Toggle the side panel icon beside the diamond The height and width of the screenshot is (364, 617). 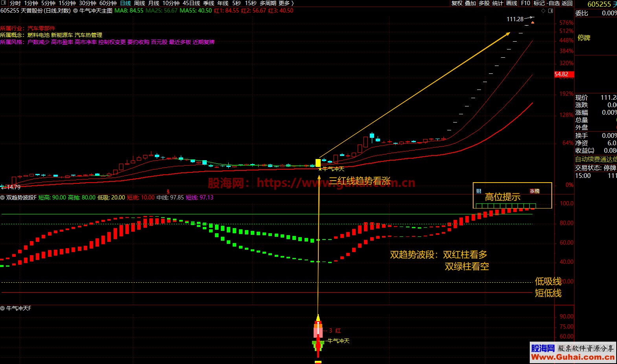[551, 11]
